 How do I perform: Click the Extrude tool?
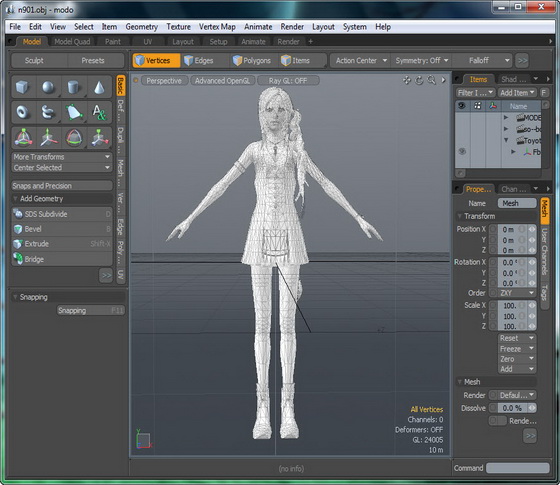tap(62, 244)
